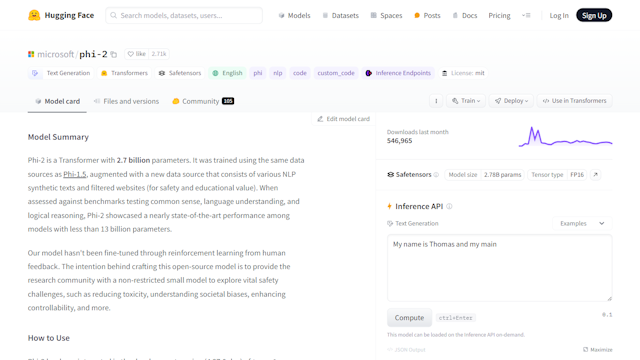Open the Community tab
This screenshot has height=360, width=640.
point(203,101)
